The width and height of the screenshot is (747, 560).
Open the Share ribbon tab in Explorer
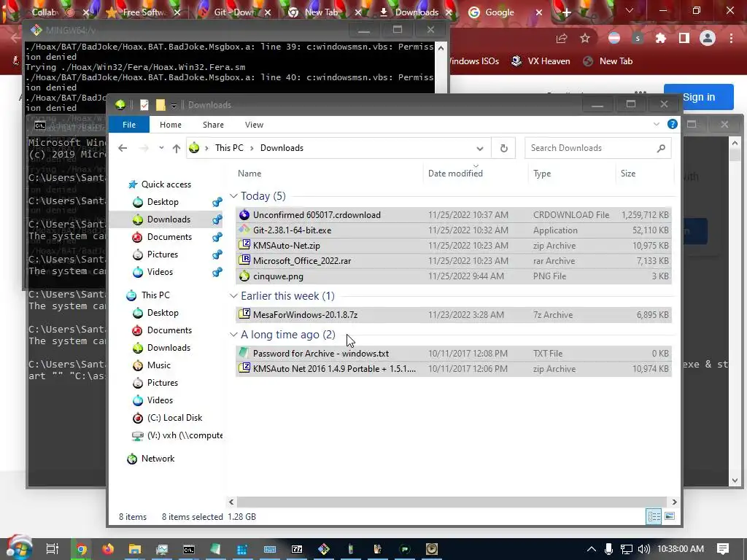[213, 125]
